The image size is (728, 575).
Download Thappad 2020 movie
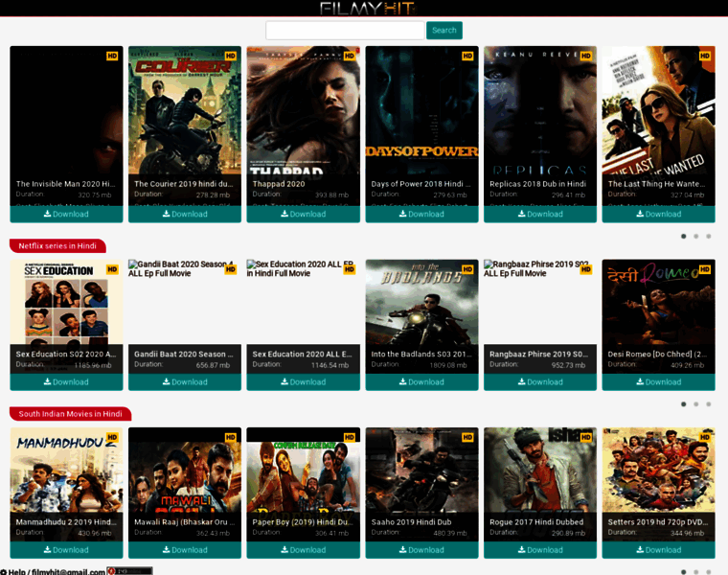click(x=304, y=214)
